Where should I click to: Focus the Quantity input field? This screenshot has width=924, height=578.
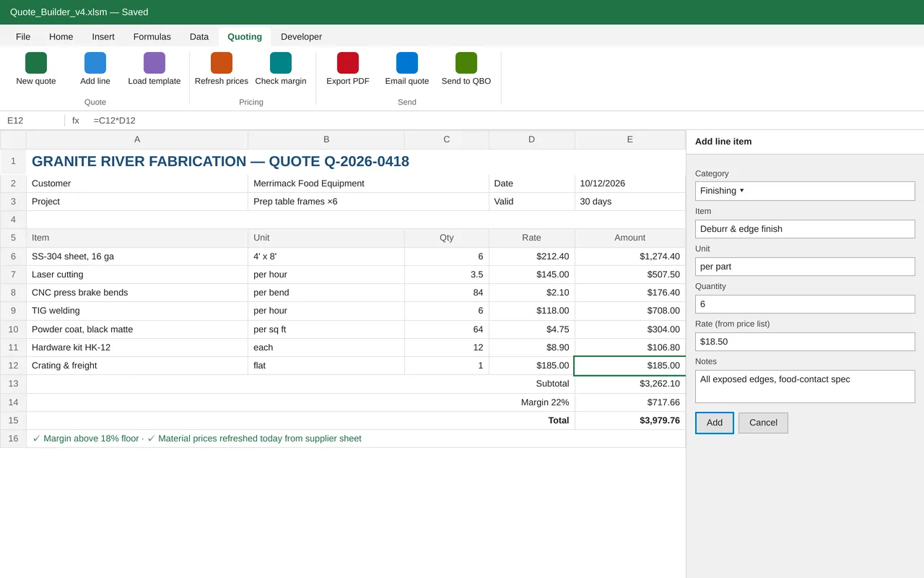click(x=805, y=304)
